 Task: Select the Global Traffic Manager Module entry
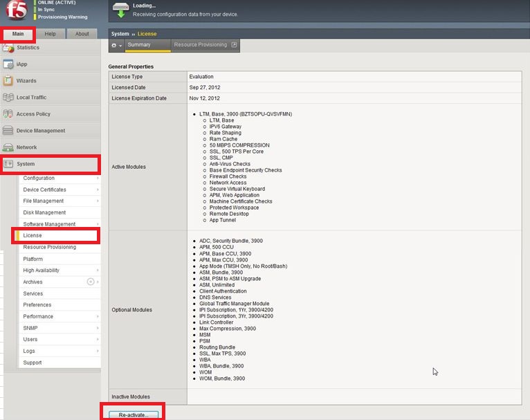click(235, 304)
